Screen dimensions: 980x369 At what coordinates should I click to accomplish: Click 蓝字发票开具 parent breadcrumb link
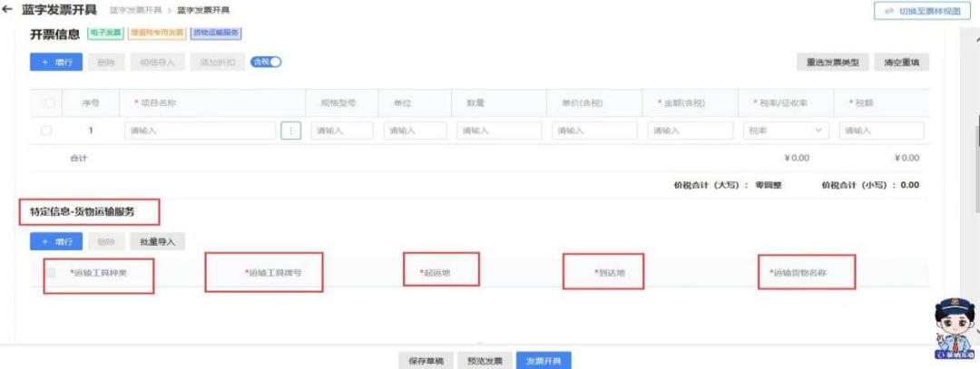pos(135,11)
